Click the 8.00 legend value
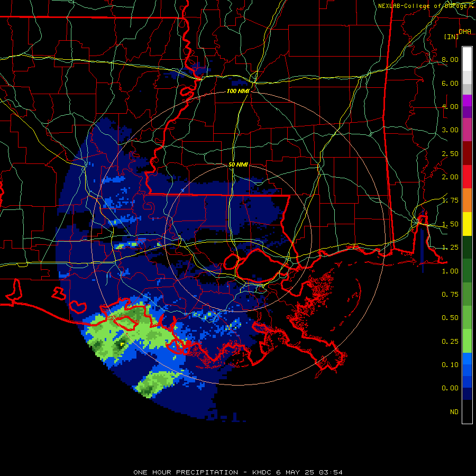The image size is (476, 476). (450, 59)
